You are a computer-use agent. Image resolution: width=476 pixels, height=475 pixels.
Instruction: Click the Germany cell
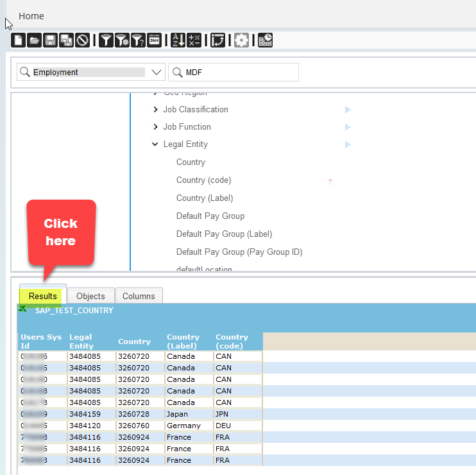click(189, 426)
